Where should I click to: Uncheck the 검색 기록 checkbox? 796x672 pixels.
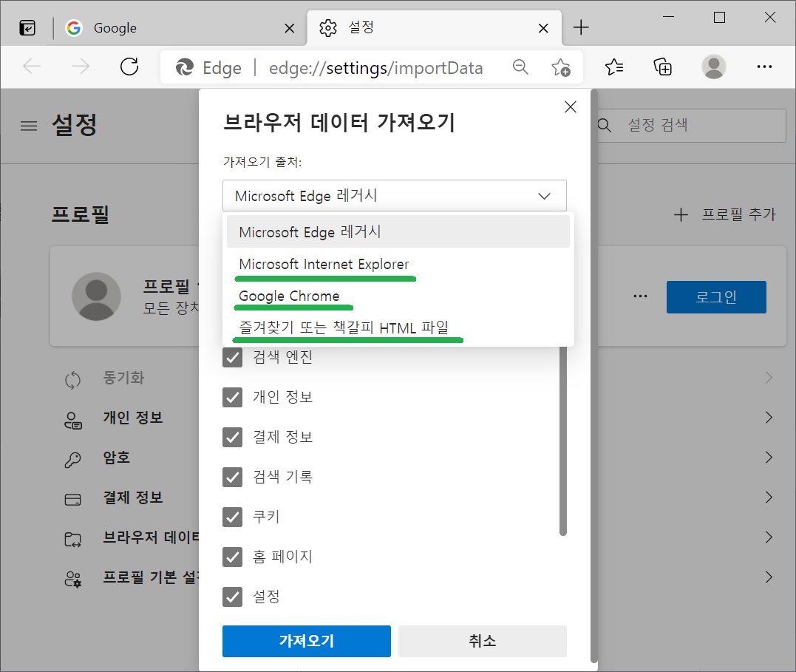coord(233,477)
